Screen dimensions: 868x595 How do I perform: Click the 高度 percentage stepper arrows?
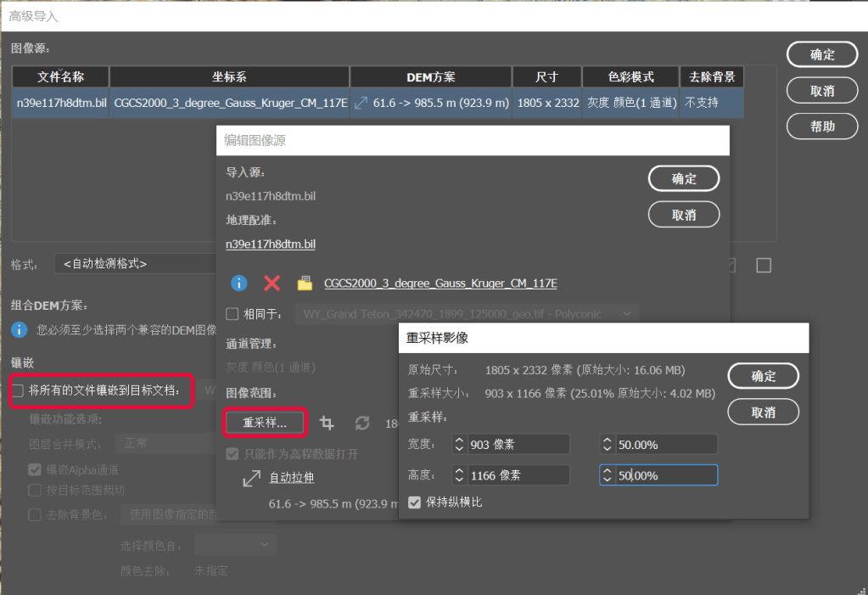click(x=607, y=475)
